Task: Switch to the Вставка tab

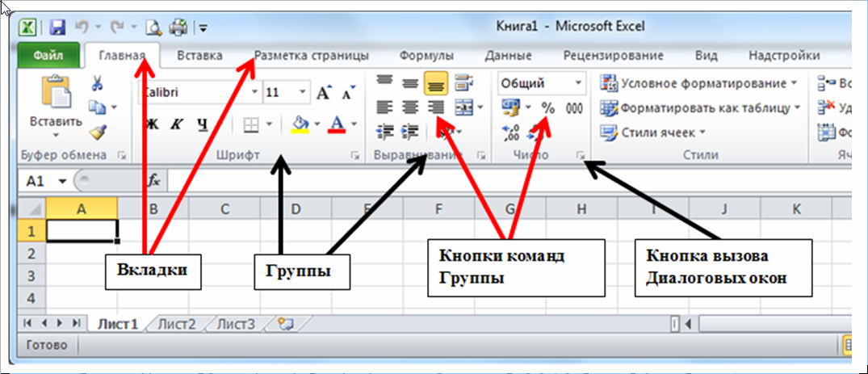Action: [x=199, y=56]
